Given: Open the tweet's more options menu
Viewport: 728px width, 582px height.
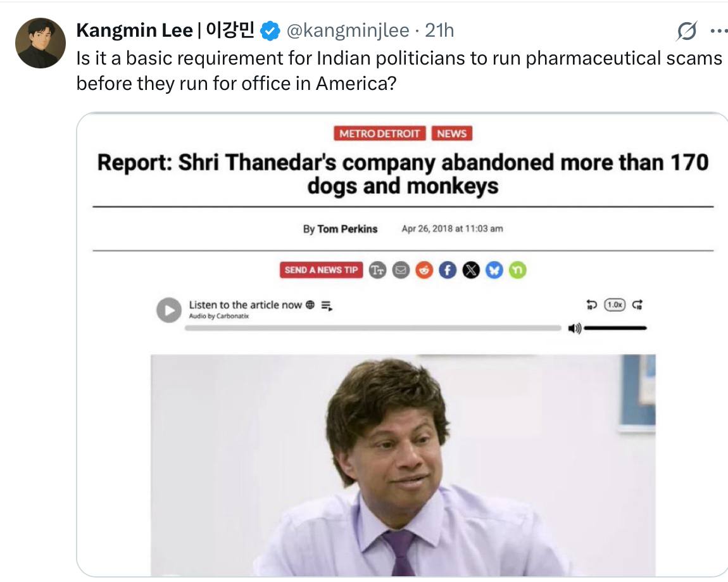Looking at the screenshot, I should 719,31.
